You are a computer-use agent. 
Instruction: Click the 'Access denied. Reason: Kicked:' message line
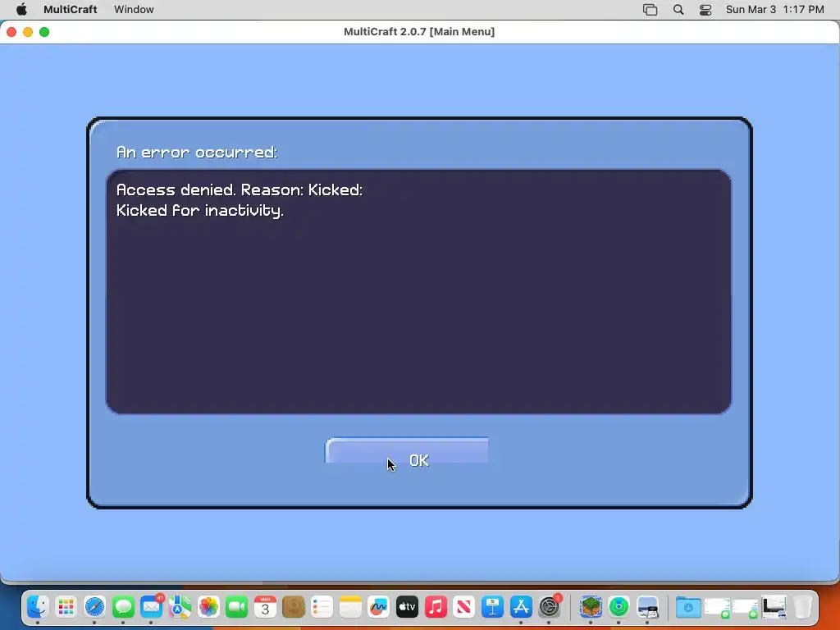click(x=240, y=189)
